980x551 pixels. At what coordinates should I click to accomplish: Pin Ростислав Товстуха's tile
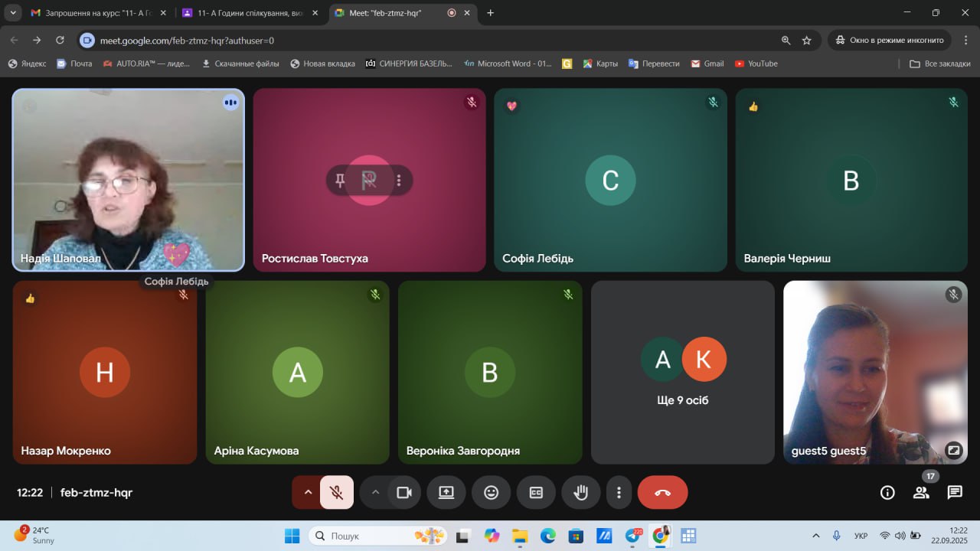pyautogui.click(x=340, y=181)
